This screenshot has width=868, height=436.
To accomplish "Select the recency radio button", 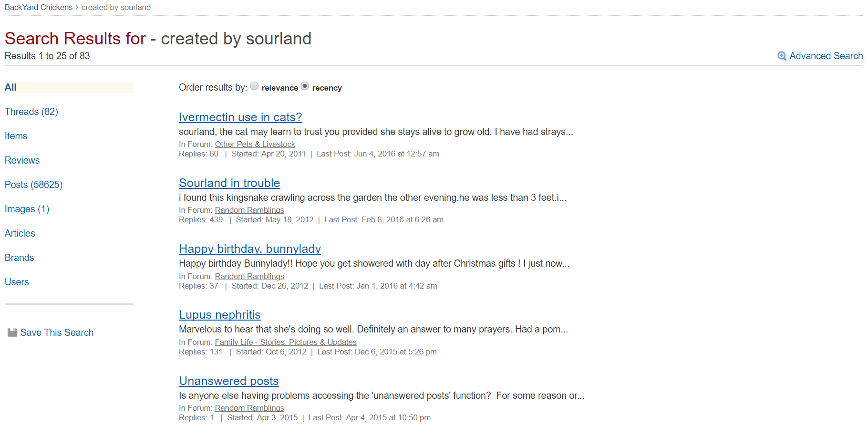I will click(305, 86).
